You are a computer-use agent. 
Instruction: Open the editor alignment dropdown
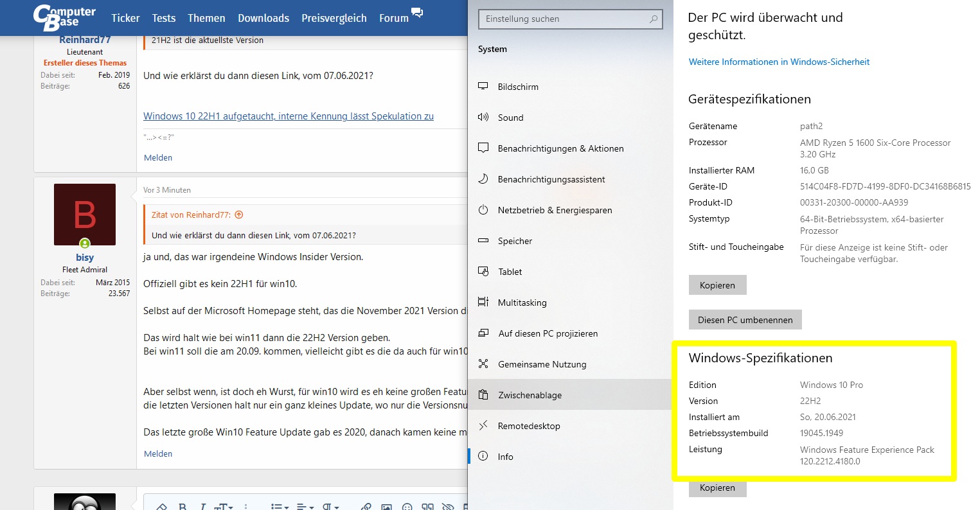tap(305, 506)
